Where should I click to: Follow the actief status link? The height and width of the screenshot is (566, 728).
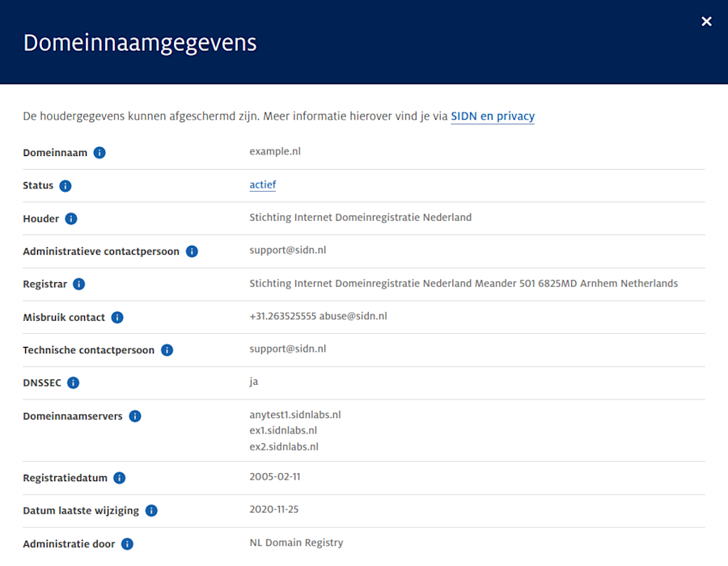(263, 184)
